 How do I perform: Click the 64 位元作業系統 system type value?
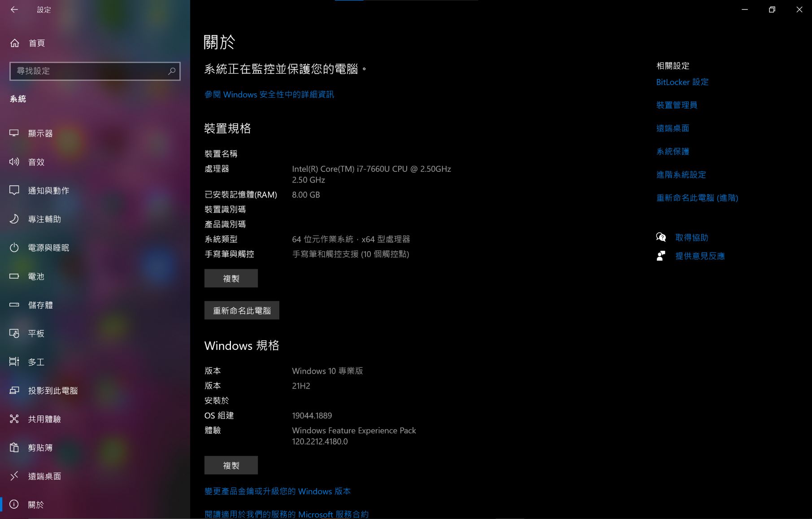351,239
